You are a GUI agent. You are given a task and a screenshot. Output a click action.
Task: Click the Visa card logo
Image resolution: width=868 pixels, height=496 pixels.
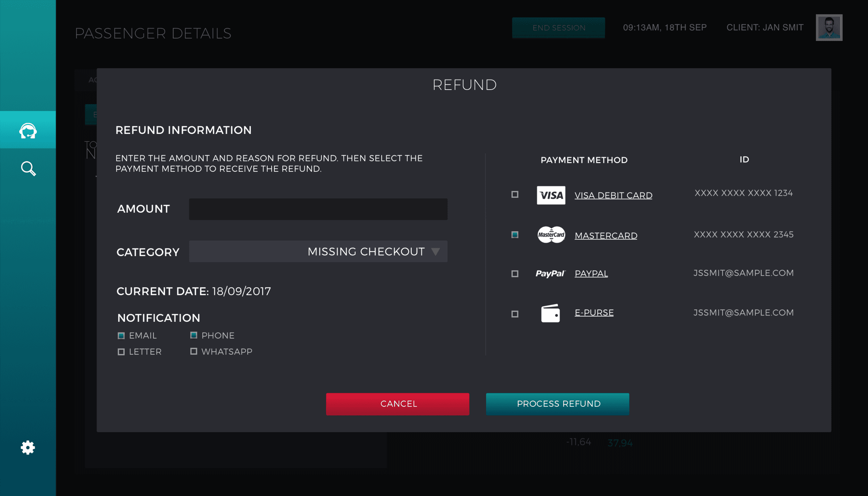tap(551, 195)
